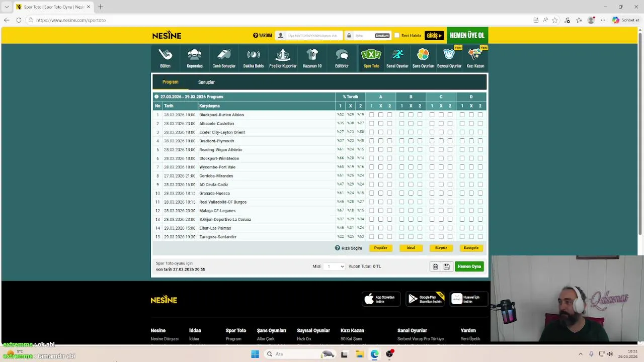Open the browser profile avatar
Screen dimensions: 644x362
[591, 20]
